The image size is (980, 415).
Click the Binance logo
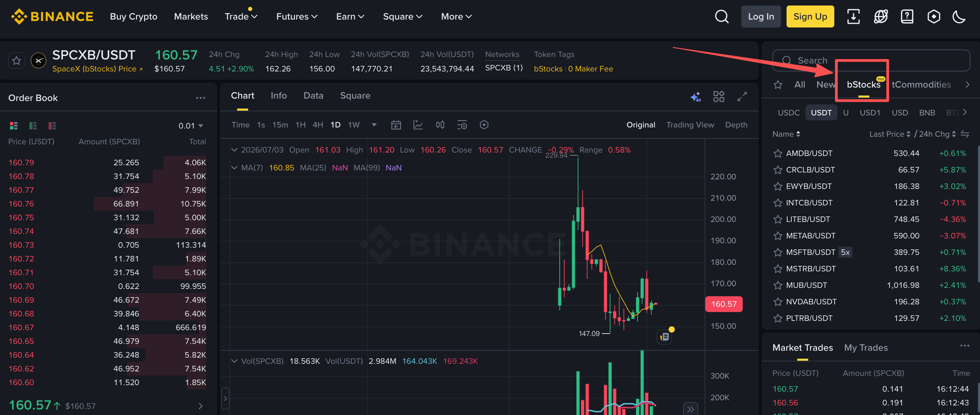coord(52,16)
